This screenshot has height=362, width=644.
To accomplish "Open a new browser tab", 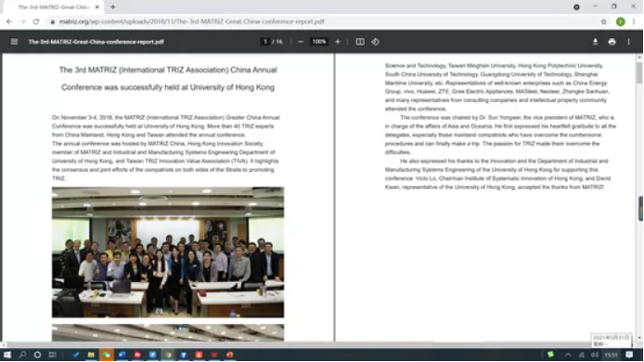I will (x=113, y=7).
